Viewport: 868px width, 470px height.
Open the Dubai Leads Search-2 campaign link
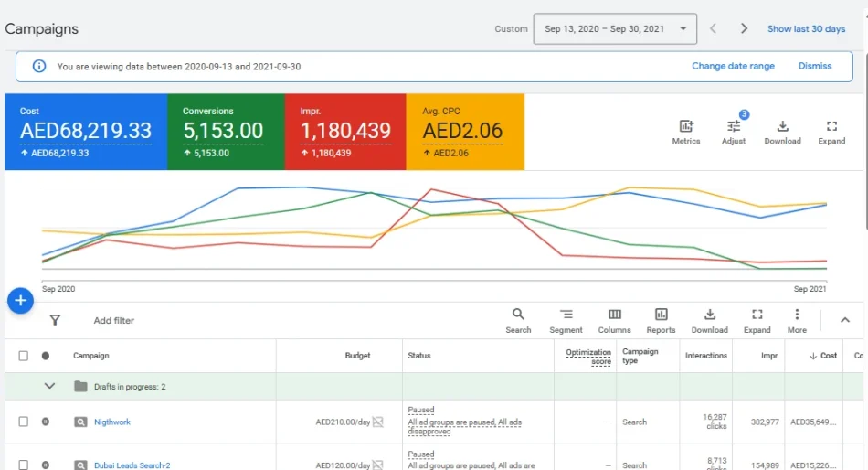132,465
